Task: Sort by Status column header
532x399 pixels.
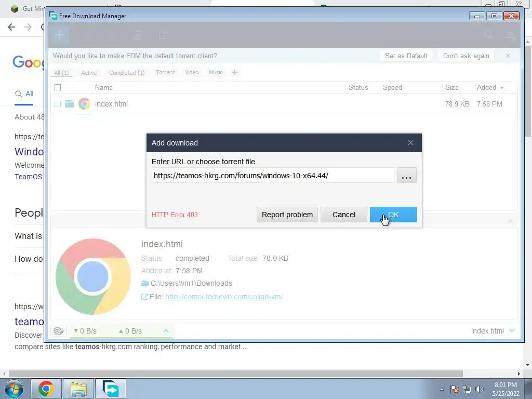Action: [358, 87]
